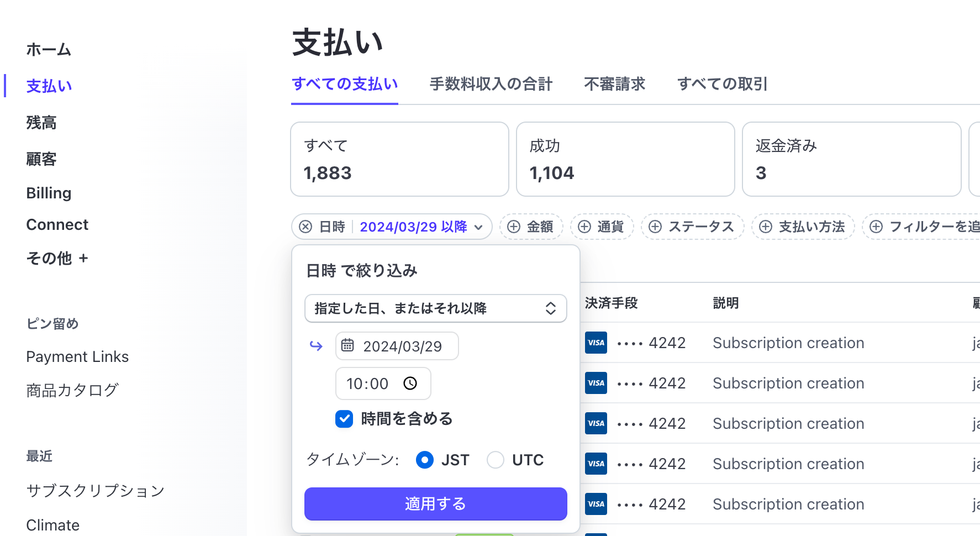
Task: Open サブスクリプション from the sidebar
Action: 95,490
